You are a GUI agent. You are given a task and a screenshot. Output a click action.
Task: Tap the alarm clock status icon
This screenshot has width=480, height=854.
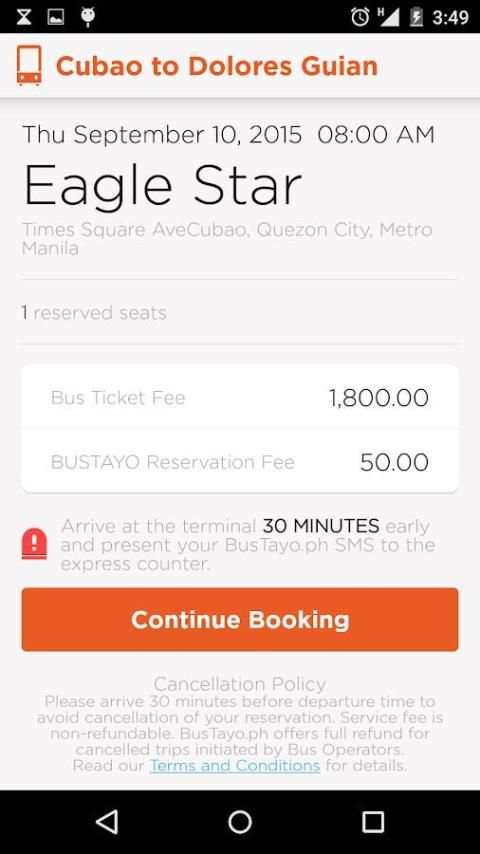(x=360, y=17)
